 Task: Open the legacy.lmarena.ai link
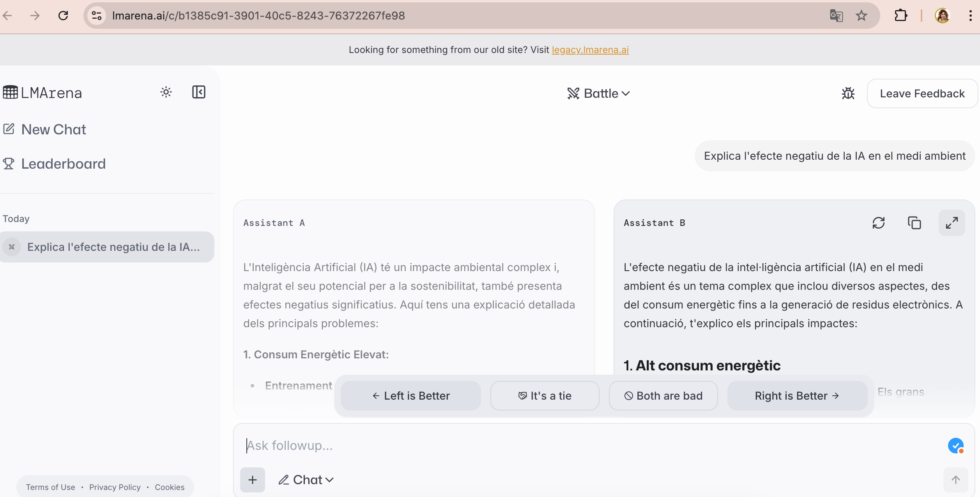590,50
